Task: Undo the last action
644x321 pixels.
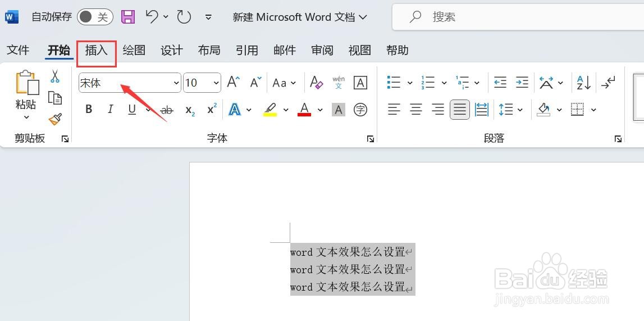Action: pyautogui.click(x=152, y=16)
